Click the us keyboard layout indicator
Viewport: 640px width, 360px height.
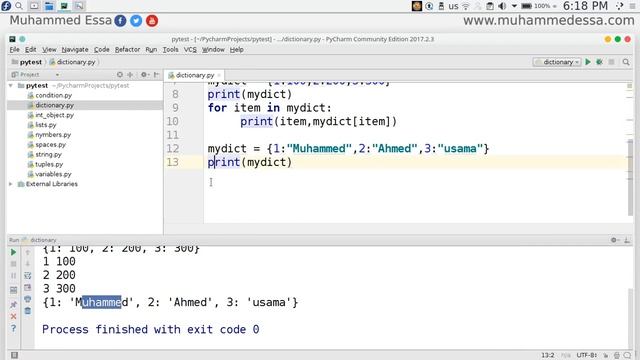coord(453,6)
